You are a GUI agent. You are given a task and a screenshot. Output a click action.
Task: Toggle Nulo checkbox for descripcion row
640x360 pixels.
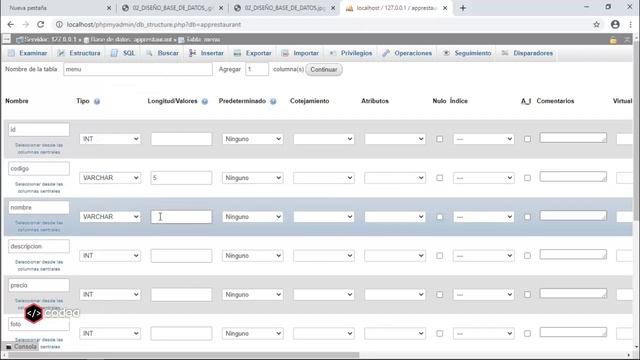(x=440, y=256)
